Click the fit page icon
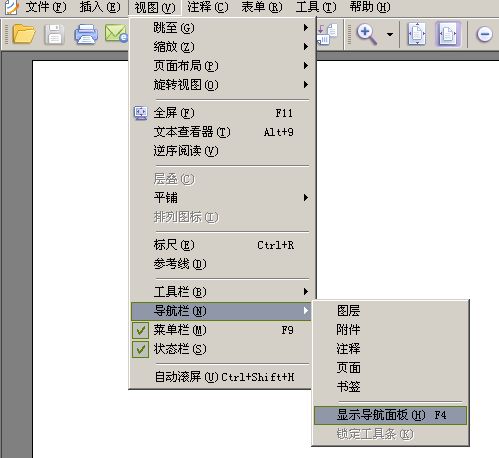The width and height of the screenshot is (499, 458). pos(417,34)
